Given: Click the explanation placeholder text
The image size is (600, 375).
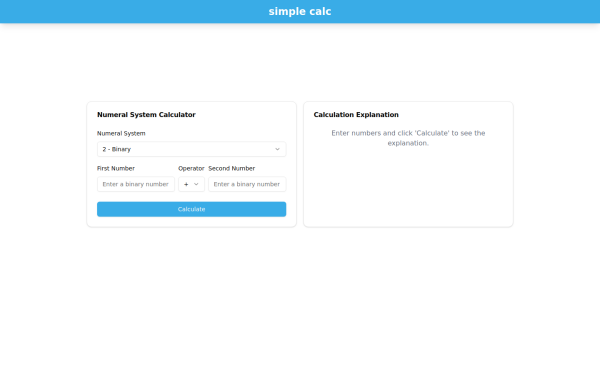Looking at the screenshot, I should [x=408, y=138].
